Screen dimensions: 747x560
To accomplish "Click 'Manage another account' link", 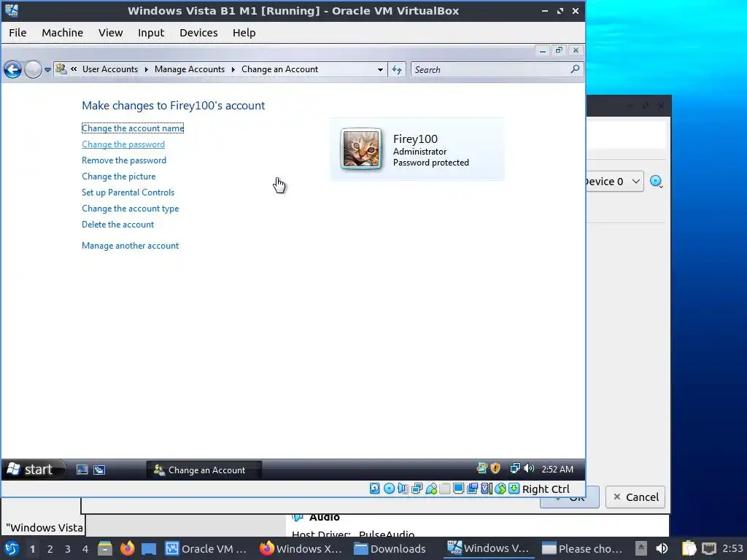I will [131, 246].
